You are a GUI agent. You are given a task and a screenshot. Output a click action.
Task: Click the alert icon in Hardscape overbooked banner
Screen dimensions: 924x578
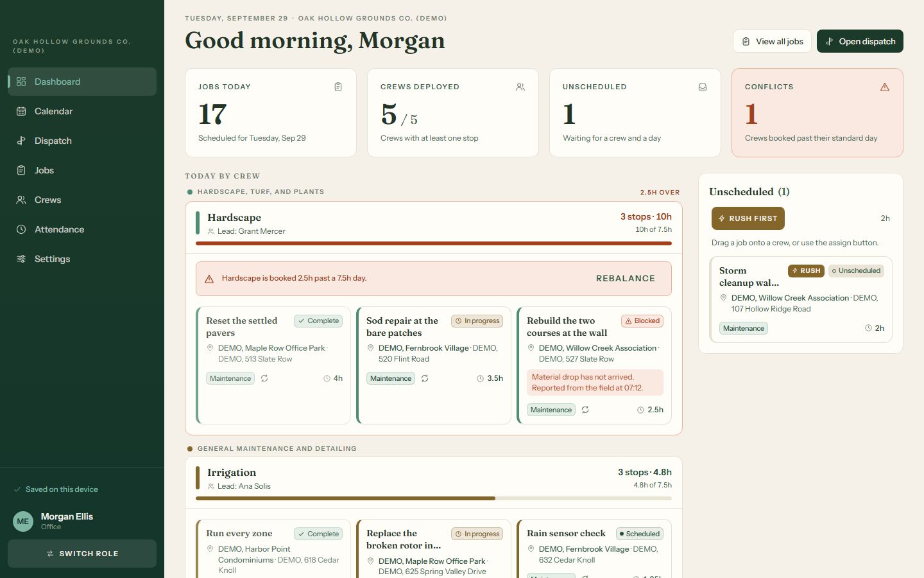click(x=209, y=279)
